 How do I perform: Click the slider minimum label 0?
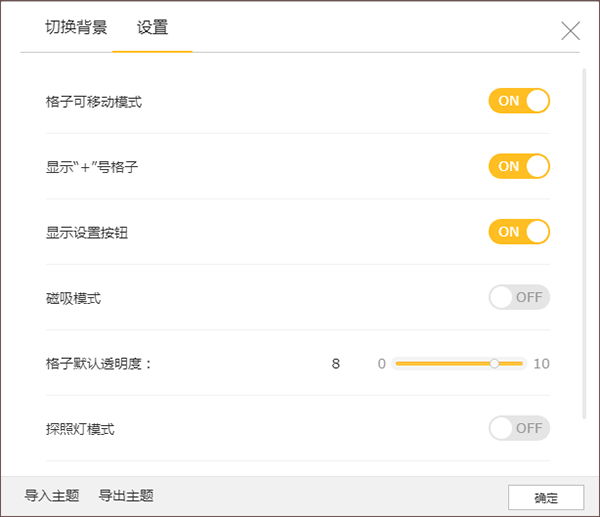[381, 363]
